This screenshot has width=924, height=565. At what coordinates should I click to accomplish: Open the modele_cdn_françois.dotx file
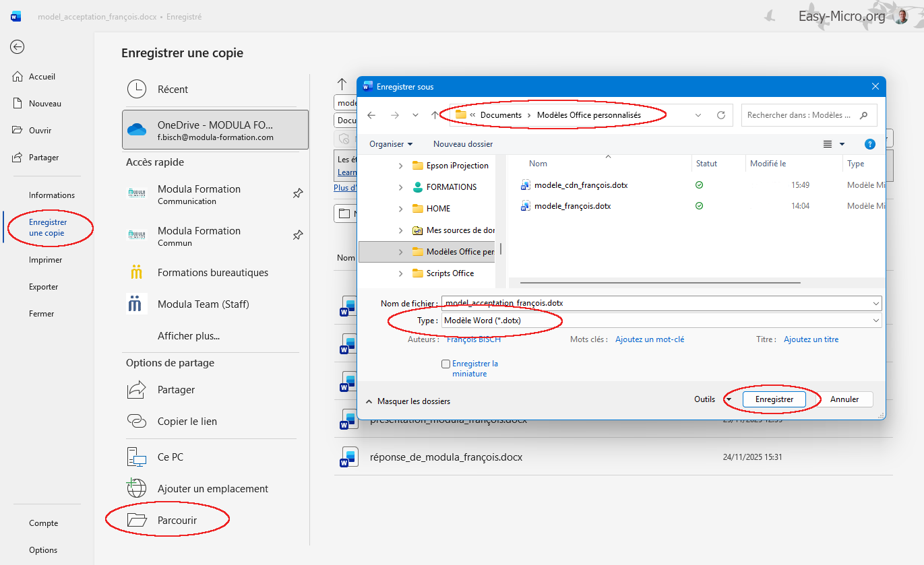(x=580, y=185)
